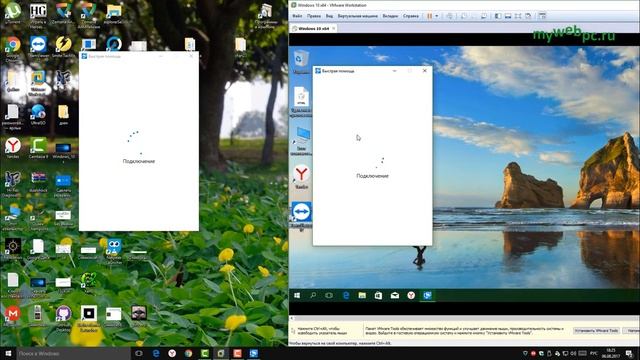The height and width of the screenshot is (360, 640).
Task: Click VMware Send Ctrl+Alt+Del toolbar icon
Action: tap(449, 16)
